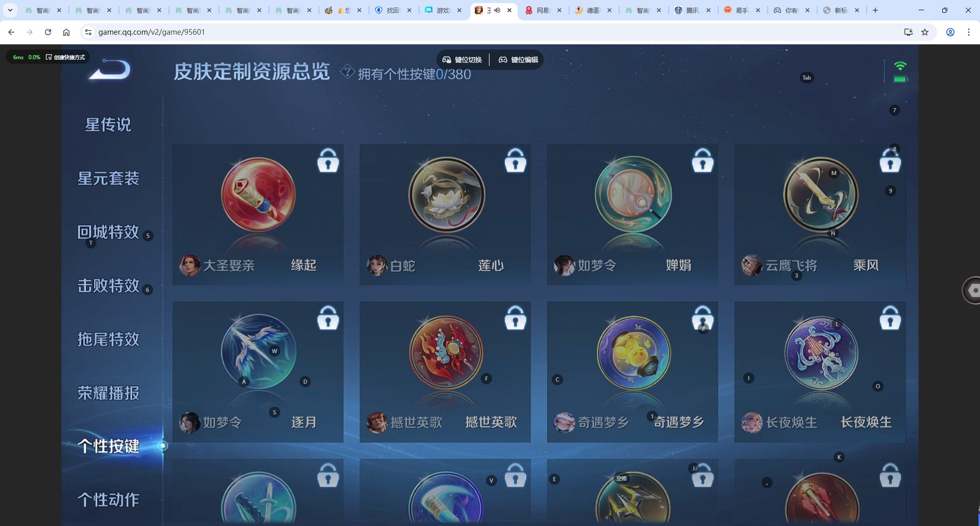Switch to the 星元套装 section
Screen dimensions: 980x526
[x=108, y=178]
